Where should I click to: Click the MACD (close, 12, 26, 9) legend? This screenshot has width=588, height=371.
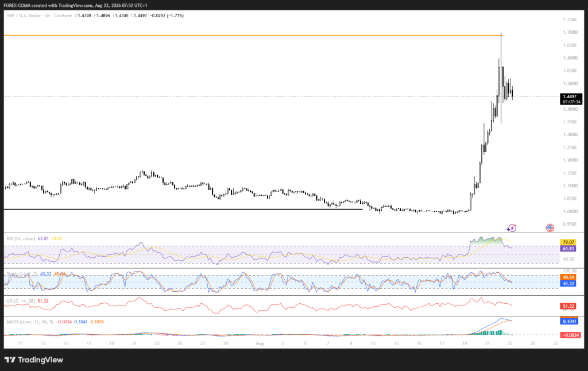click(x=30, y=322)
